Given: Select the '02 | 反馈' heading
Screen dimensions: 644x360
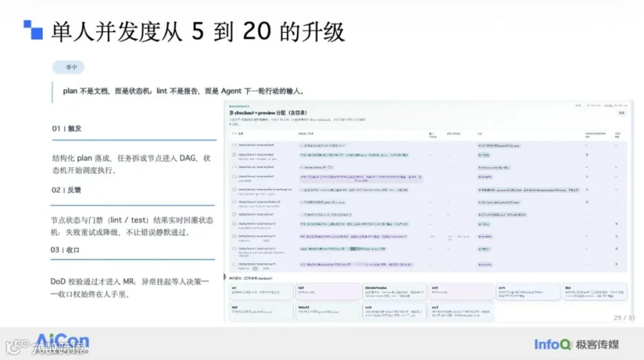Looking at the screenshot, I should (x=66, y=190).
